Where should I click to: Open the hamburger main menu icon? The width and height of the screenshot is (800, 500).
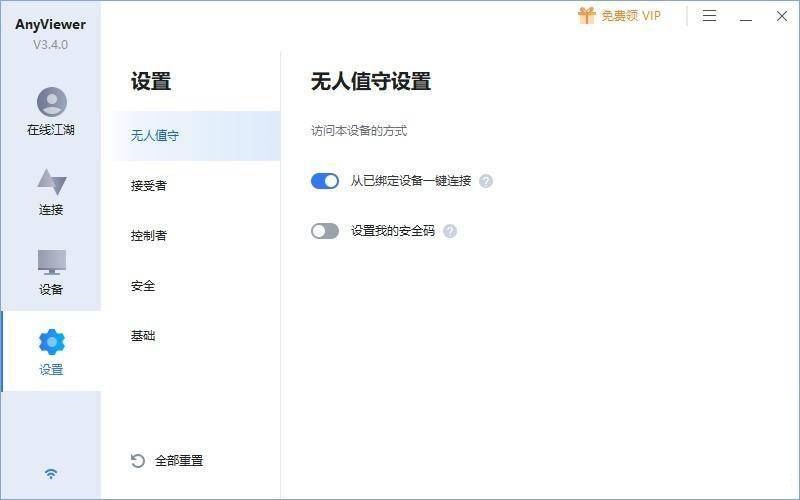[x=709, y=16]
